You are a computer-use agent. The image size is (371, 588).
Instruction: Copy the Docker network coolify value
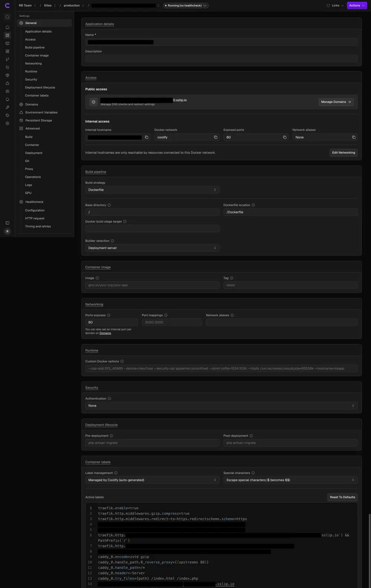(216, 137)
